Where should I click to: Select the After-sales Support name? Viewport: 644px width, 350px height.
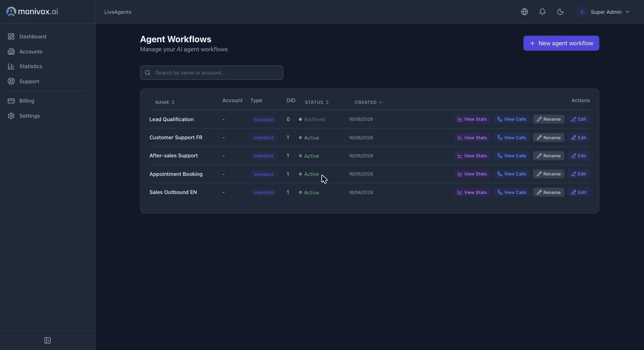coord(173,156)
